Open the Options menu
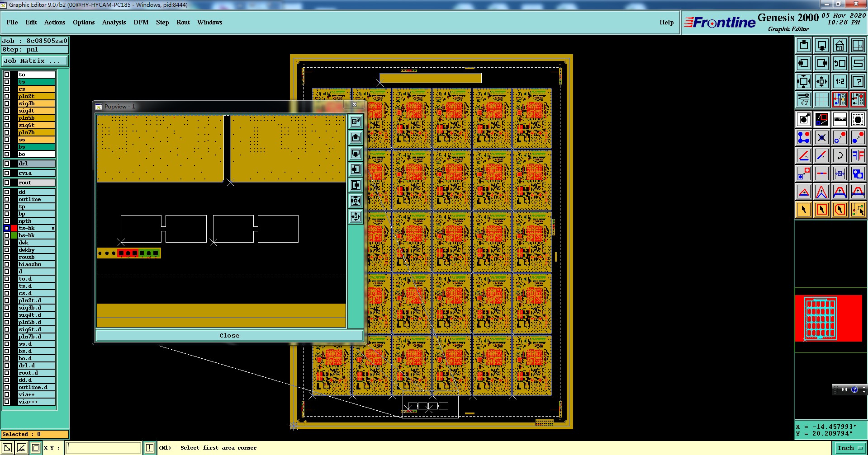This screenshot has height=455, width=868. point(84,22)
